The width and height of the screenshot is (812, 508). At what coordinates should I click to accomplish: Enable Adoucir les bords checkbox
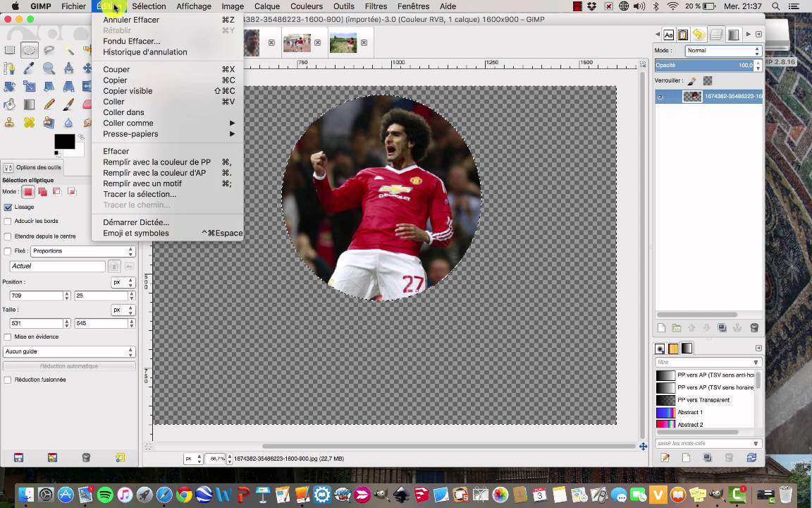coord(8,222)
